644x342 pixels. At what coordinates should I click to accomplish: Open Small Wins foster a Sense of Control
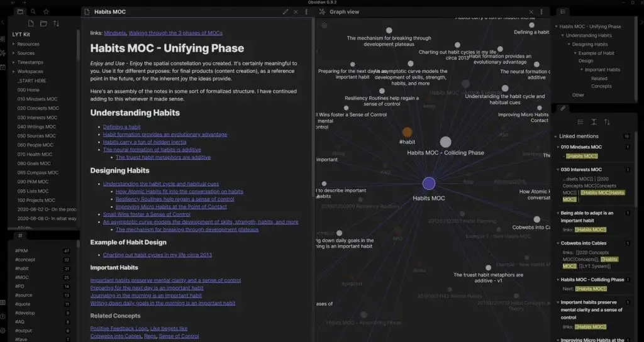(x=147, y=214)
